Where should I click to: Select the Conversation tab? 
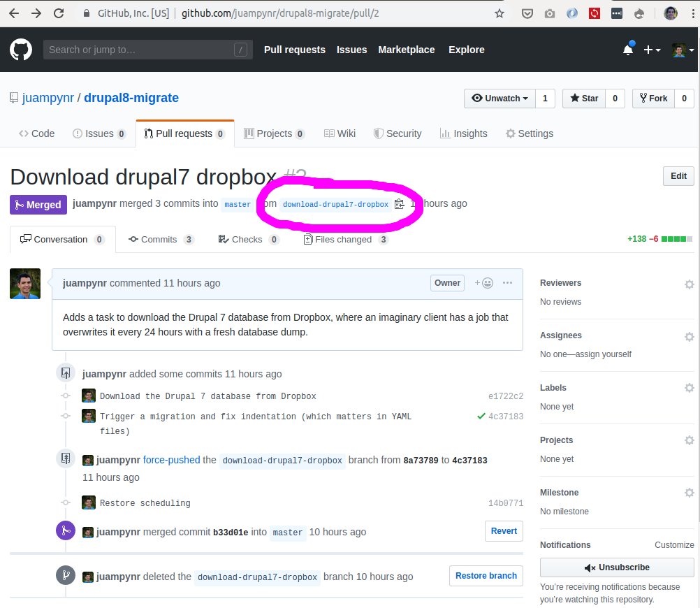click(62, 240)
